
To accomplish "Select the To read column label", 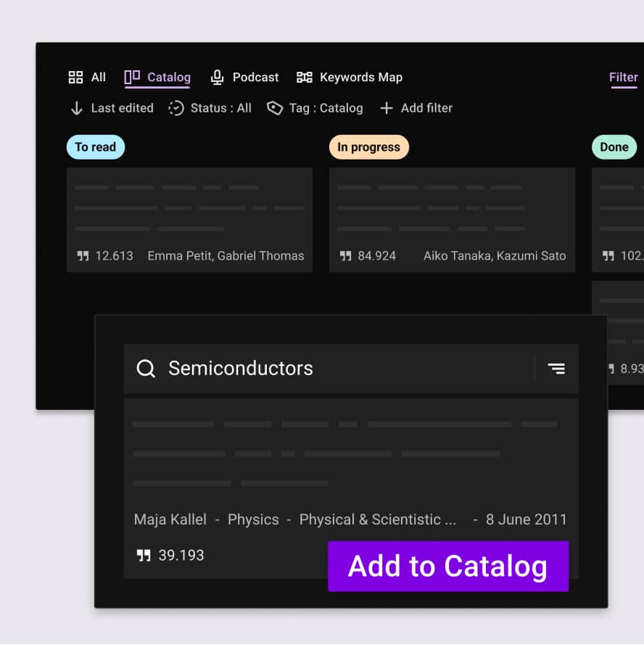I will tap(96, 147).
